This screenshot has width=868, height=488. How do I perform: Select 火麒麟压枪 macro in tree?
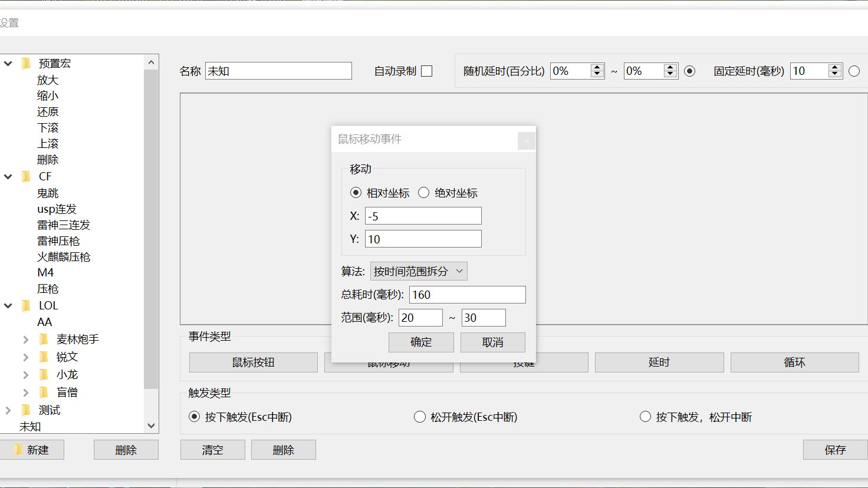point(64,256)
